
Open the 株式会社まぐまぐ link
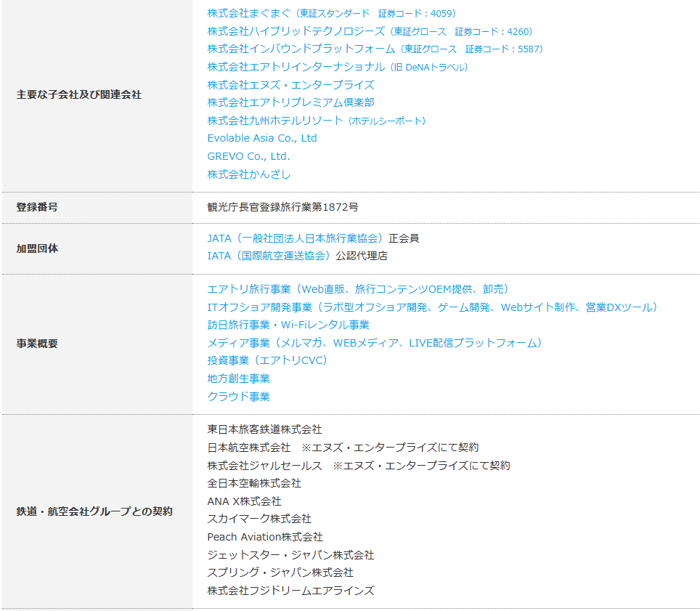pos(332,13)
